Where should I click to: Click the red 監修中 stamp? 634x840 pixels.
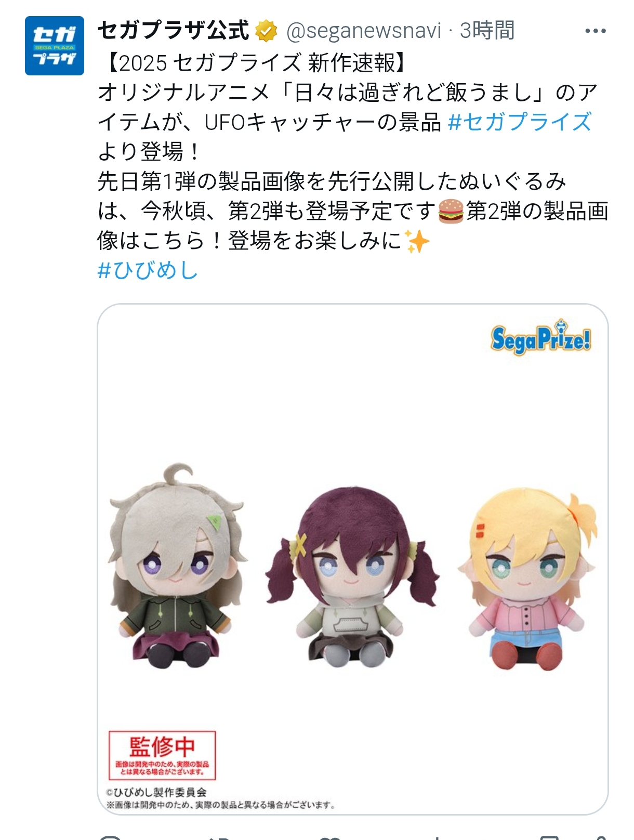tap(162, 755)
